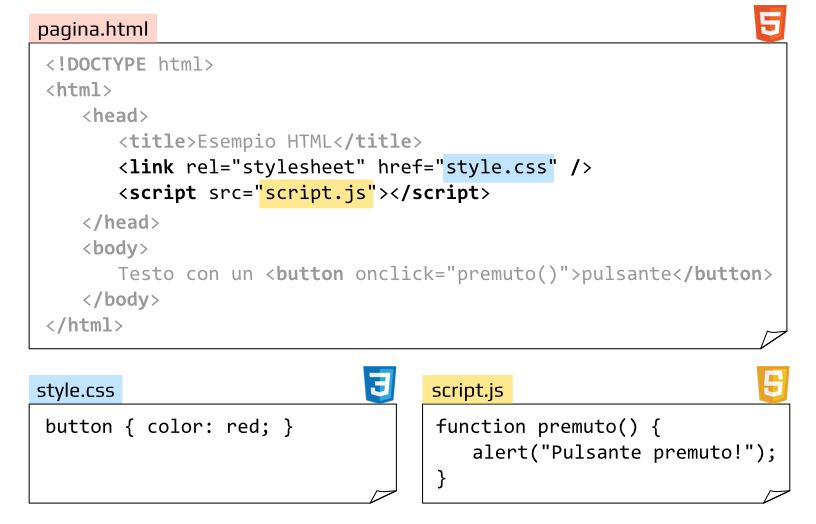Click highlighted style.css in the link tag
Screen dimensions: 816x524
pyautogui.click(x=498, y=168)
